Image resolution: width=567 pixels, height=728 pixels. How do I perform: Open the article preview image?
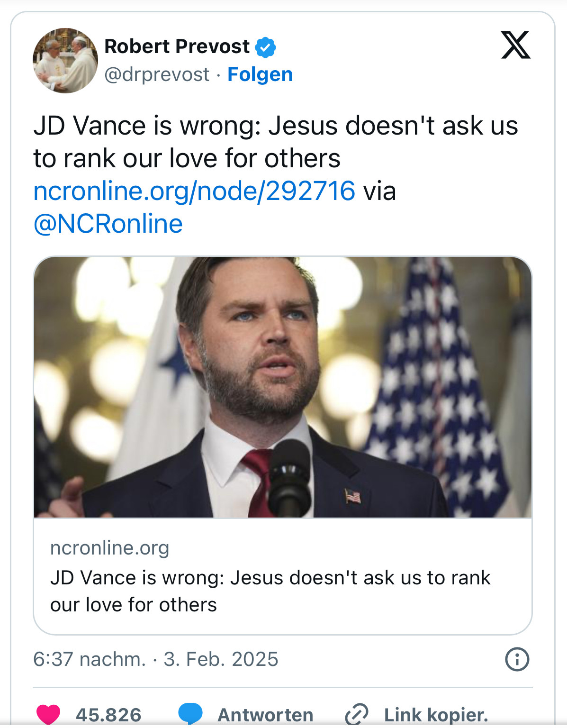[x=283, y=387]
